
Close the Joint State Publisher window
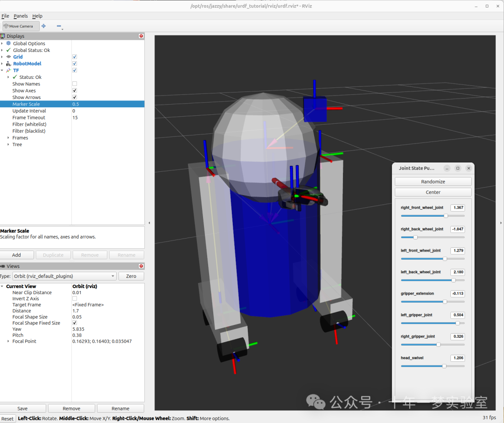click(469, 168)
